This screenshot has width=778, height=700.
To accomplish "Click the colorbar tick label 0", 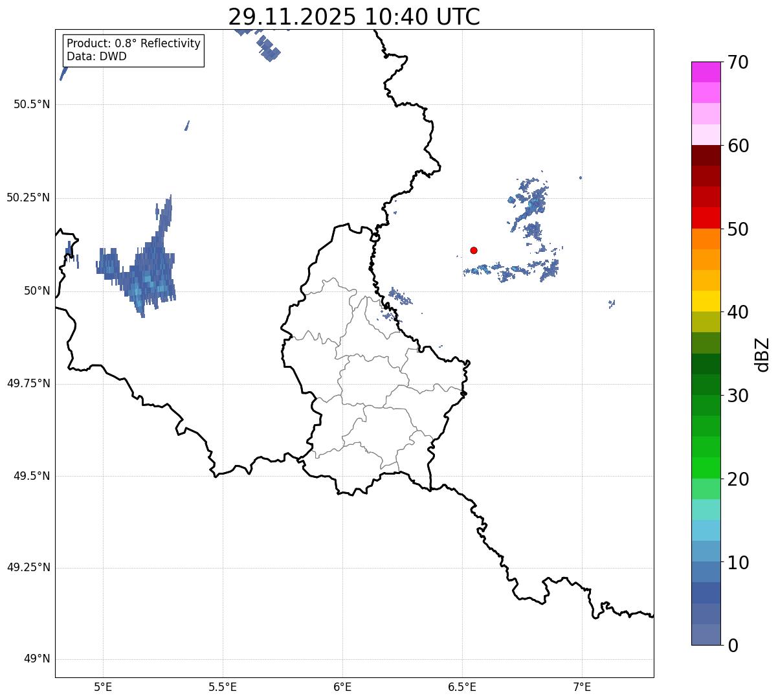I will click(x=732, y=646).
